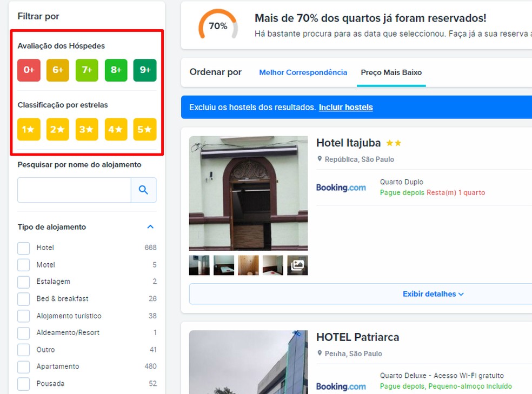Click the red 0+ rating badge
The height and width of the screenshot is (394, 532).
click(x=29, y=70)
